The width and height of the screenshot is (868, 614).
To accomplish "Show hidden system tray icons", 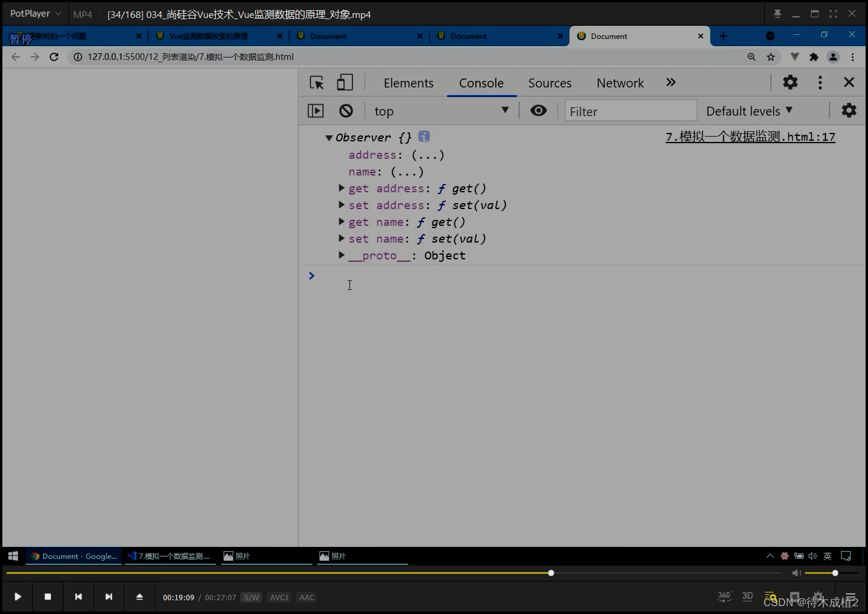I will 770,556.
